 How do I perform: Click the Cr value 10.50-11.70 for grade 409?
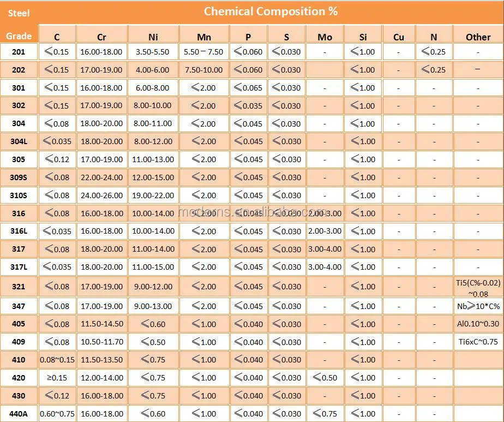coord(101,342)
